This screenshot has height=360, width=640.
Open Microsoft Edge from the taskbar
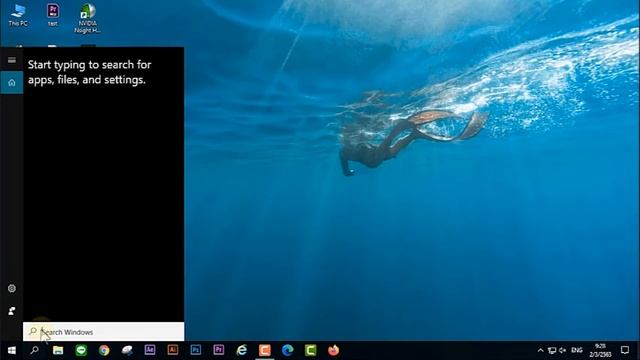tap(288, 350)
